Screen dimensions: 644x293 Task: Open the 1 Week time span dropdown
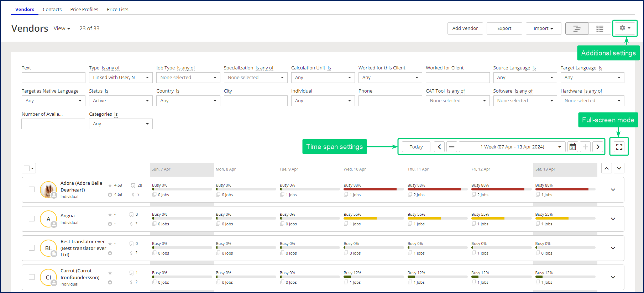pyautogui.click(x=512, y=147)
